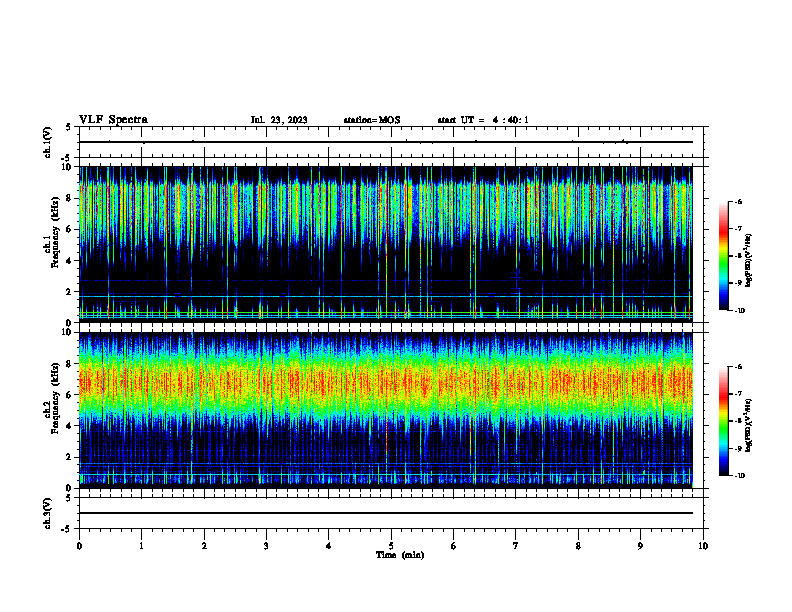Click the "ch.1(V)" waveform axis label
Screen dimensions: 792x612
pos(47,142)
